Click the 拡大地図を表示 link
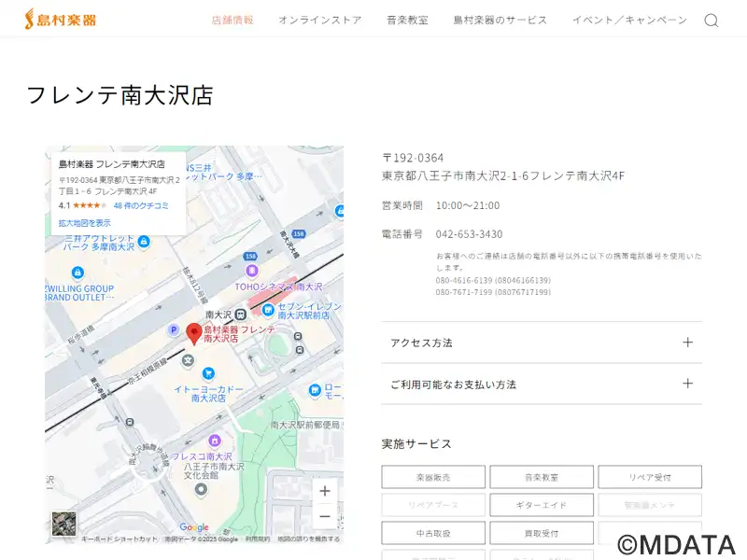This screenshot has height=560, width=747. [x=84, y=223]
